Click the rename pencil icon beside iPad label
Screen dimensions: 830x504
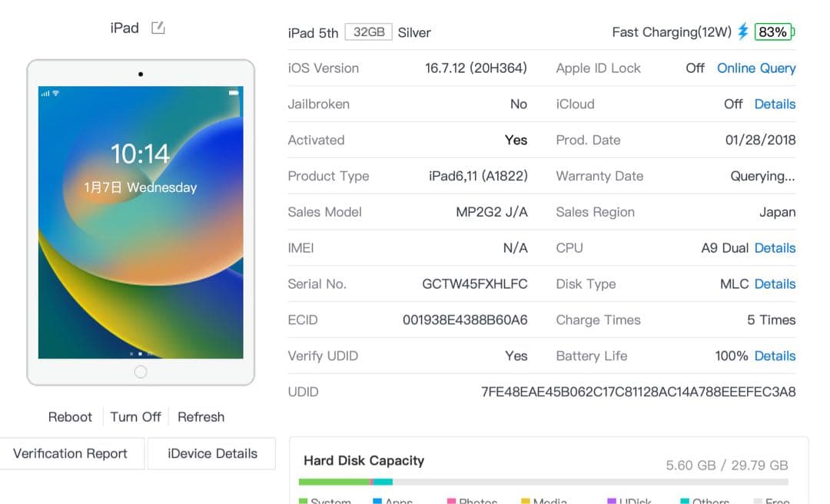coord(158,27)
